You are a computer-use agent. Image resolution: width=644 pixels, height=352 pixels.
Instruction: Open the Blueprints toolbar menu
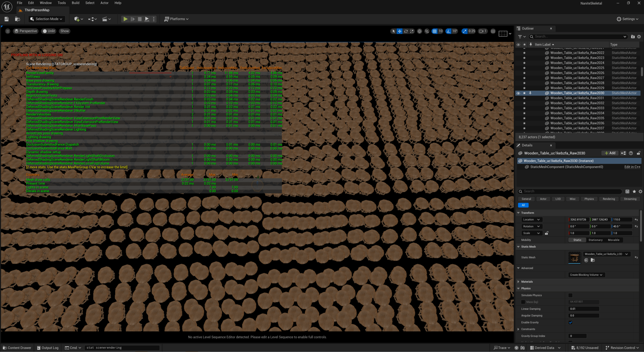coord(92,19)
